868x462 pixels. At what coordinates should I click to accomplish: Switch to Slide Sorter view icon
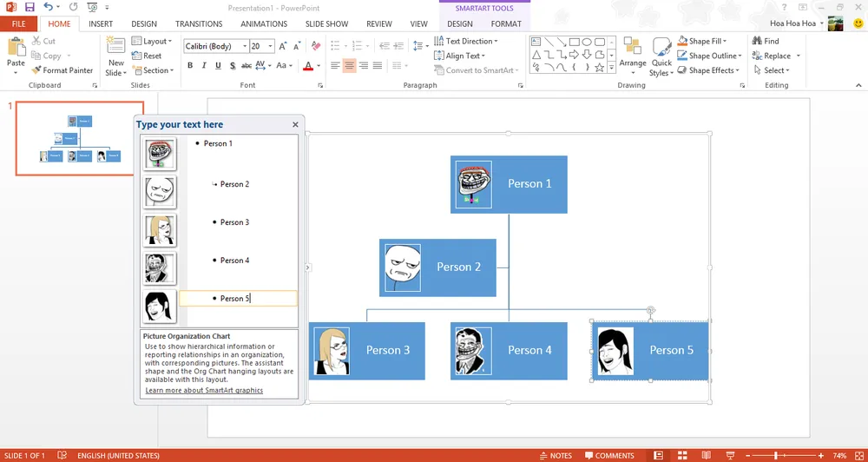(x=682, y=455)
